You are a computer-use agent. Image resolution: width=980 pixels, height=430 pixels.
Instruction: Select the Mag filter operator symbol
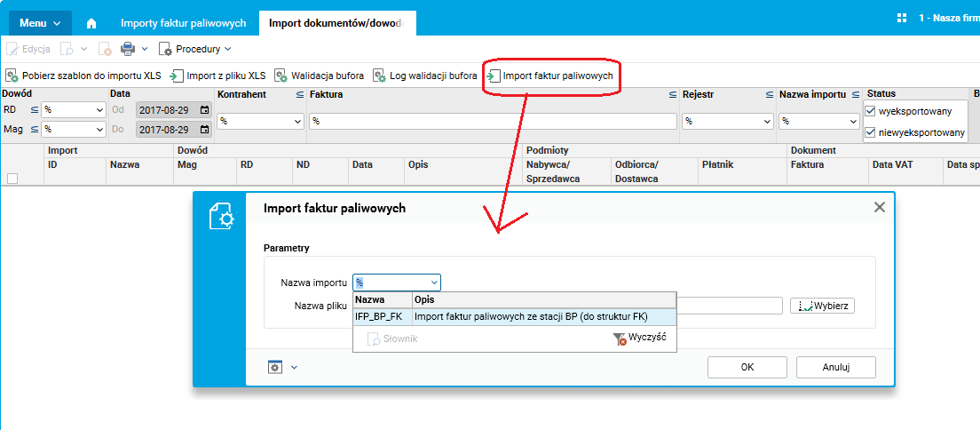(x=35, y=130)
